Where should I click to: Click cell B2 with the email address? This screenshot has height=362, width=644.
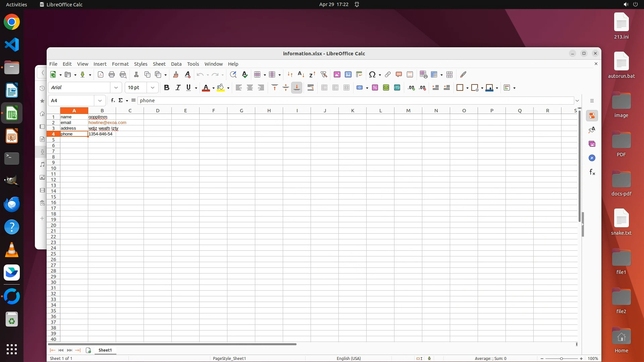[x=102, y=123]
